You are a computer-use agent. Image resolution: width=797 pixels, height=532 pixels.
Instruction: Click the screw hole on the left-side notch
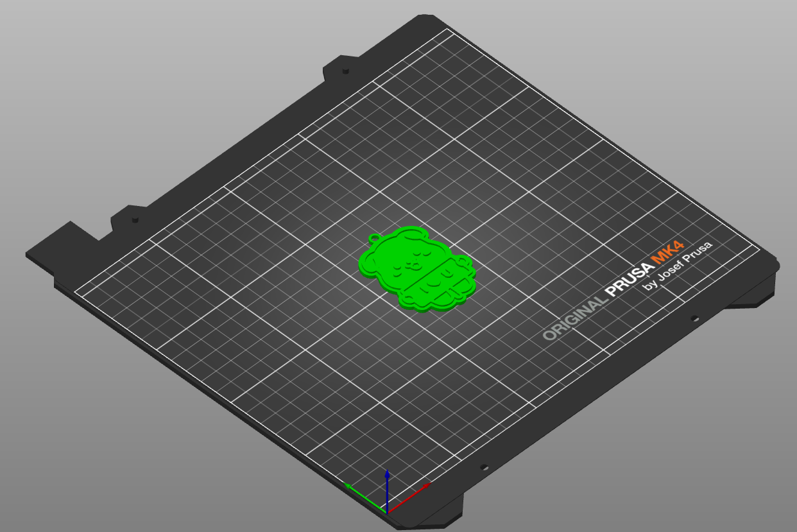tap(135, 219)
